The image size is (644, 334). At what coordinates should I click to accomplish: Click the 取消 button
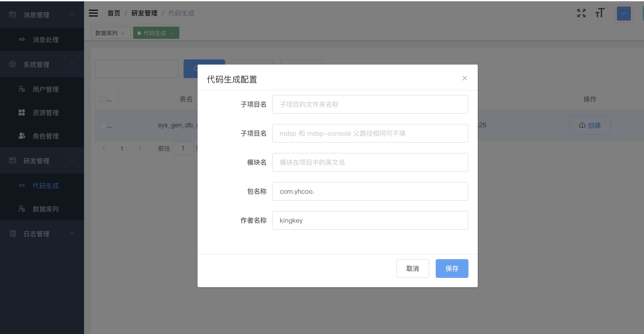(413, 269)
